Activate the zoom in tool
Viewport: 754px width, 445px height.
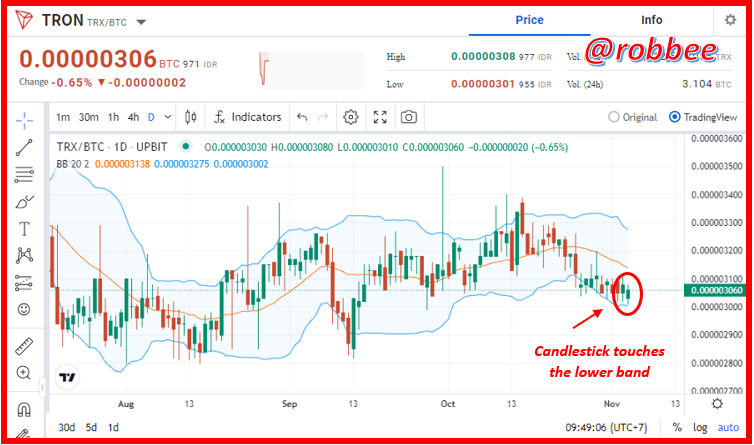24,372
